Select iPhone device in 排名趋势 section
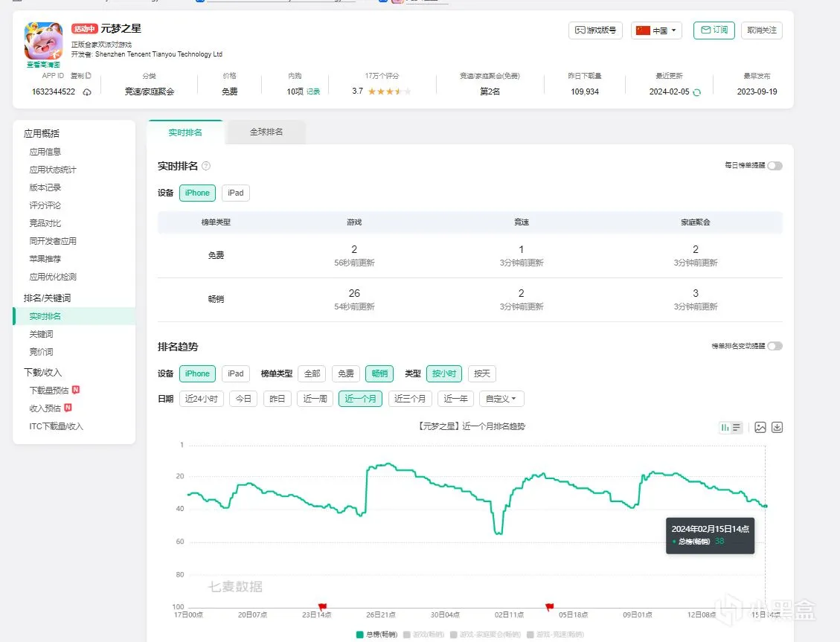The image size is (840, 642). (x=197, y=373)
